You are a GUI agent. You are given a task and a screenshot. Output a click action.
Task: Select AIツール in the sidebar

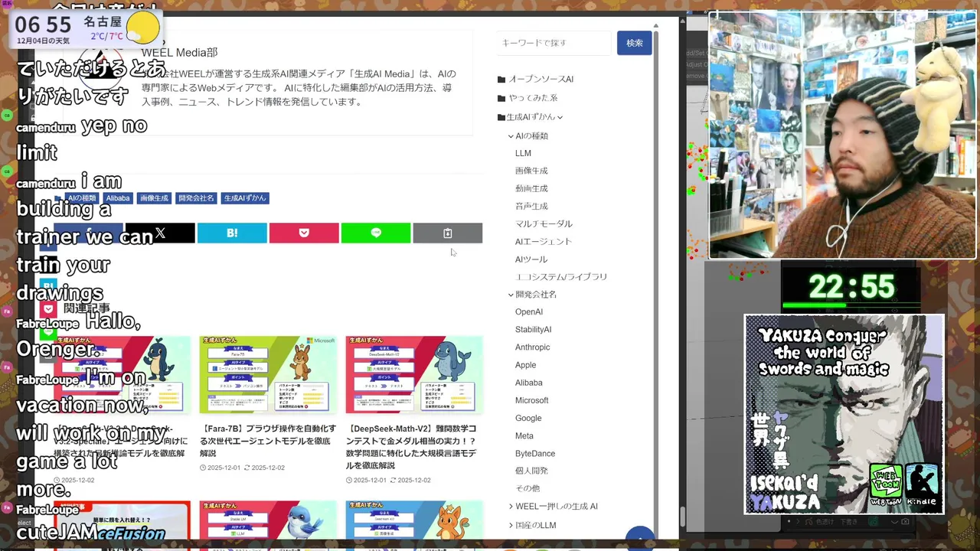[x=531, y=259]
